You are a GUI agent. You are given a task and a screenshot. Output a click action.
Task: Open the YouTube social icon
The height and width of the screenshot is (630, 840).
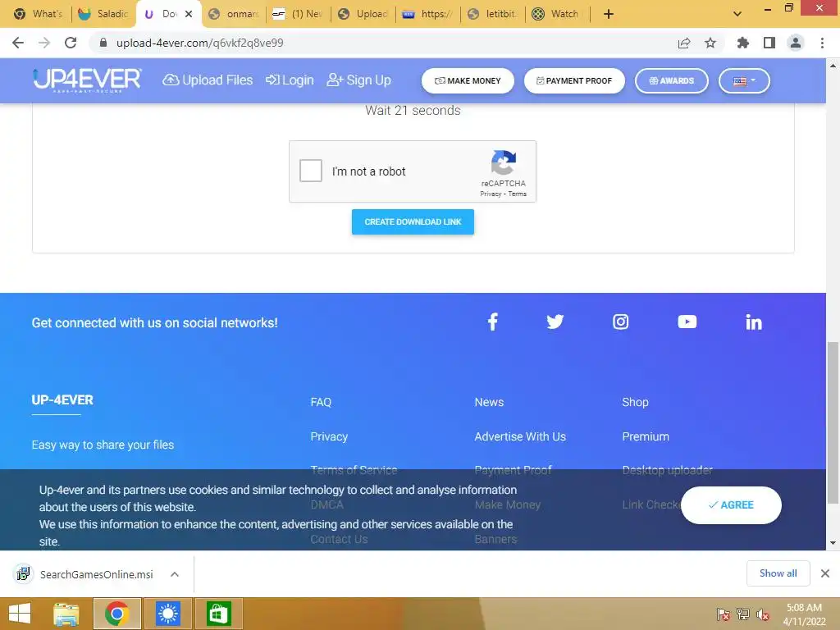pos(687,322)
